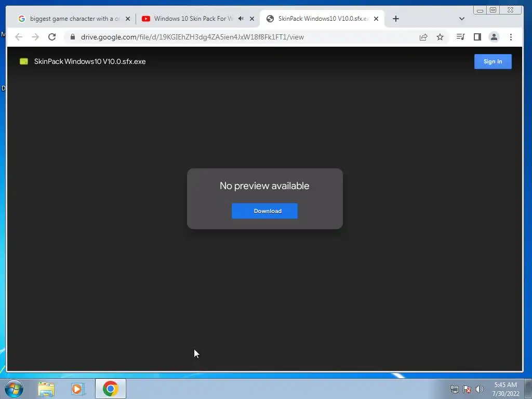The image size is (532, 399).
Task: Open a new tab with plus button
Action: pyautogui.click(x=395, y=19)
